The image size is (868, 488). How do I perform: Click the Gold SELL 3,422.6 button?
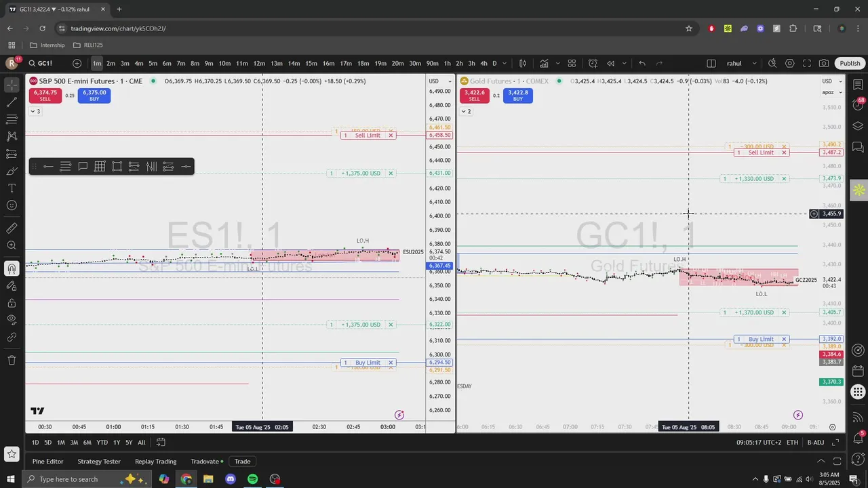pyautogui.click(x=474, y=96)
